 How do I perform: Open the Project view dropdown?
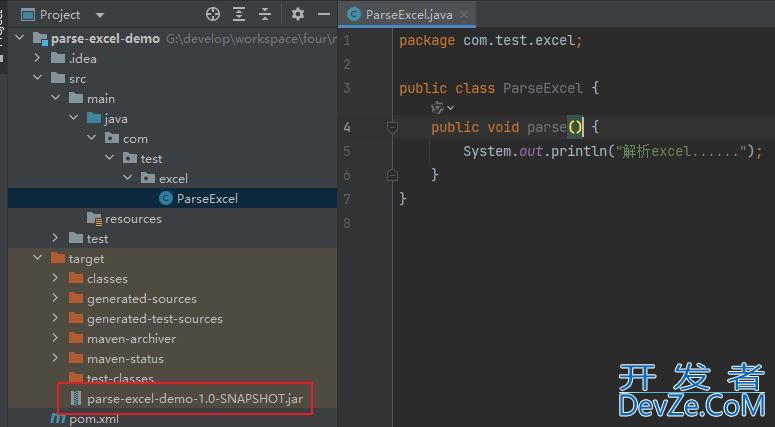(x=100, y=15)
